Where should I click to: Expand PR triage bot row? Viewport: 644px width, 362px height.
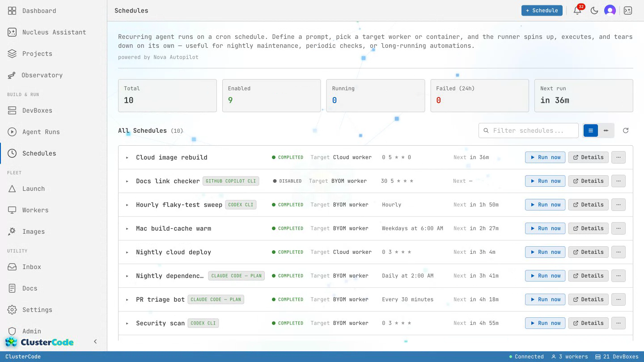127,299
